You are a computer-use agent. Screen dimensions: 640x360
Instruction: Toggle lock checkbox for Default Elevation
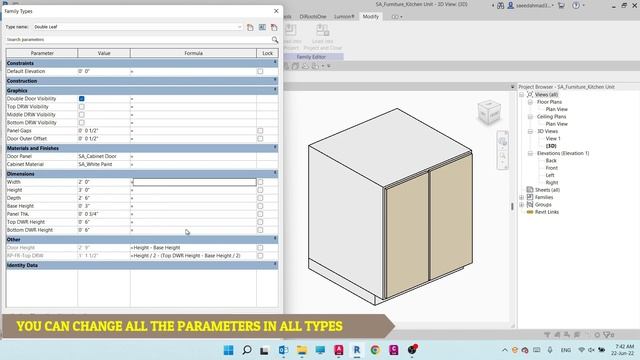tap(260, 71)
